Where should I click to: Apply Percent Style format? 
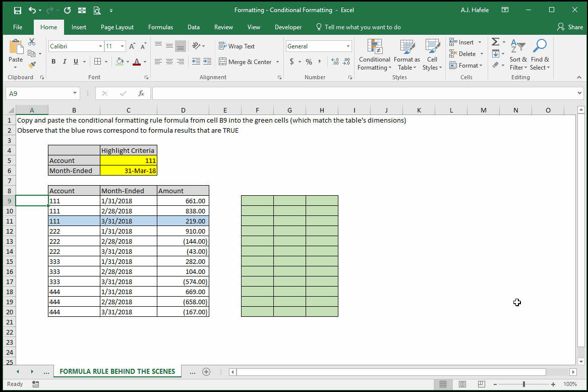point(309,62)
